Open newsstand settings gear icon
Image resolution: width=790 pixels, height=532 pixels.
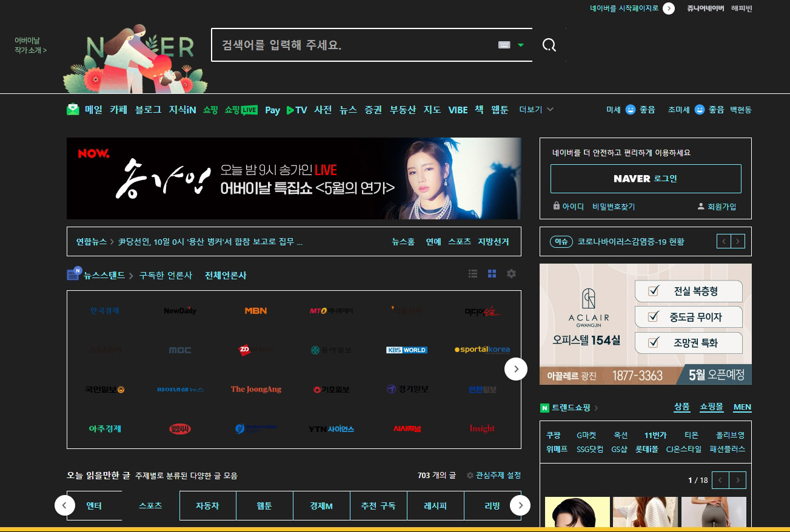pos(511,274)
